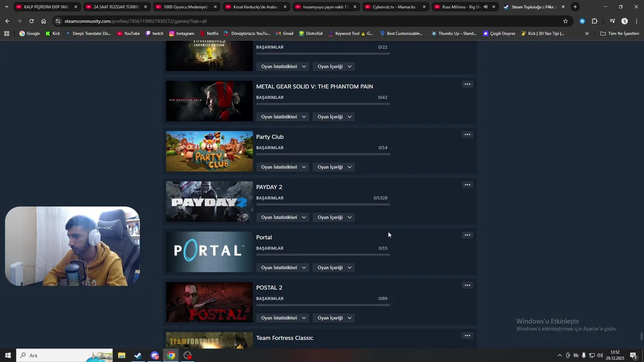644x362 pixels.
Task: Open the Windows notification center
Action: pyautogui.click(x=634, y=355)
